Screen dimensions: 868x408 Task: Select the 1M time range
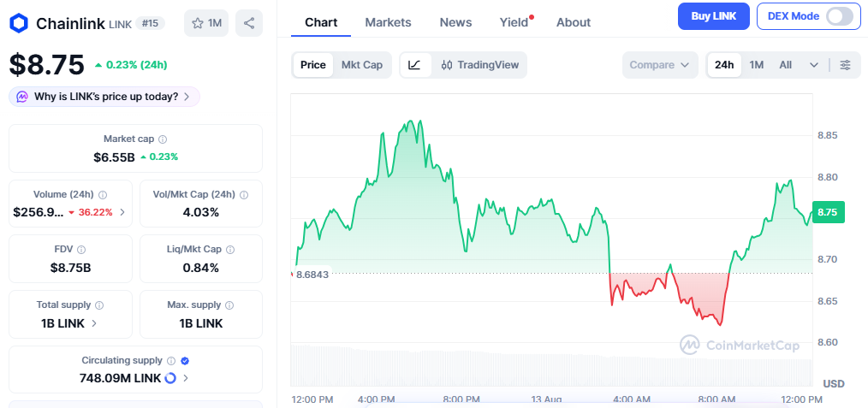[x=757, y=65]
